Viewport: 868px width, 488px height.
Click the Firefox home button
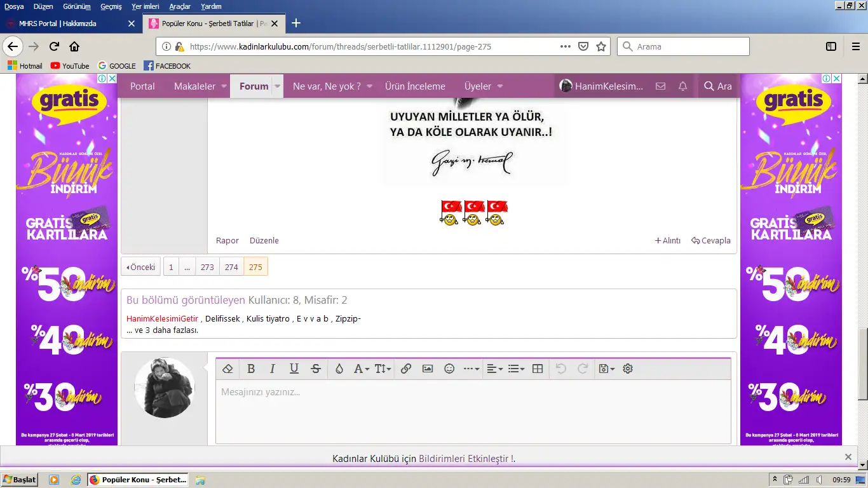click(x=74, y=46)
